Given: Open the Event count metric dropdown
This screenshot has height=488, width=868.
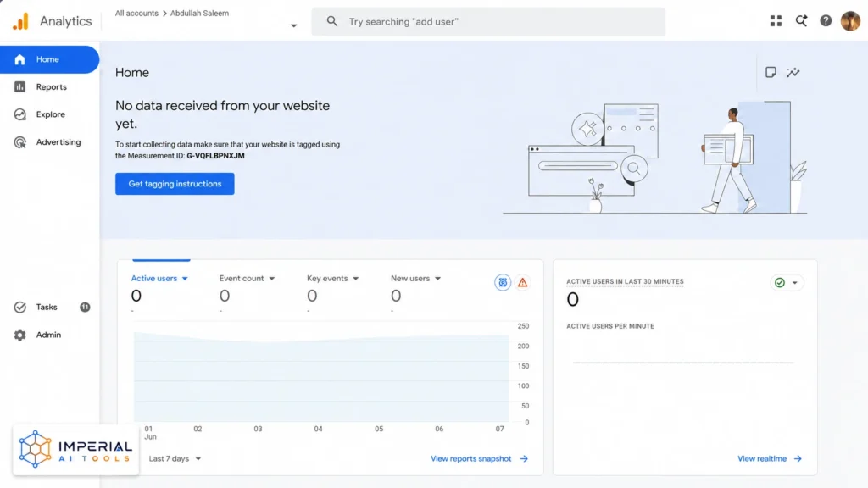Looking at the screenshot, I should pos(247,278).
